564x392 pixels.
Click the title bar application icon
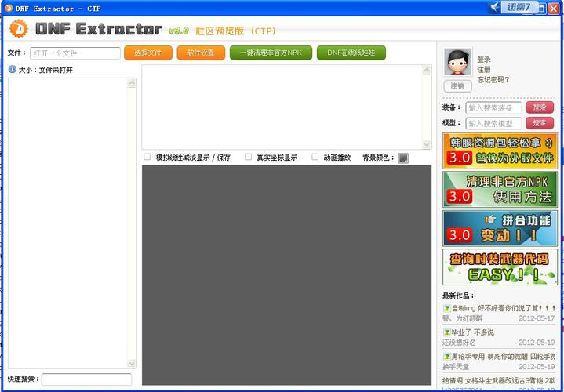click(9, 8)
